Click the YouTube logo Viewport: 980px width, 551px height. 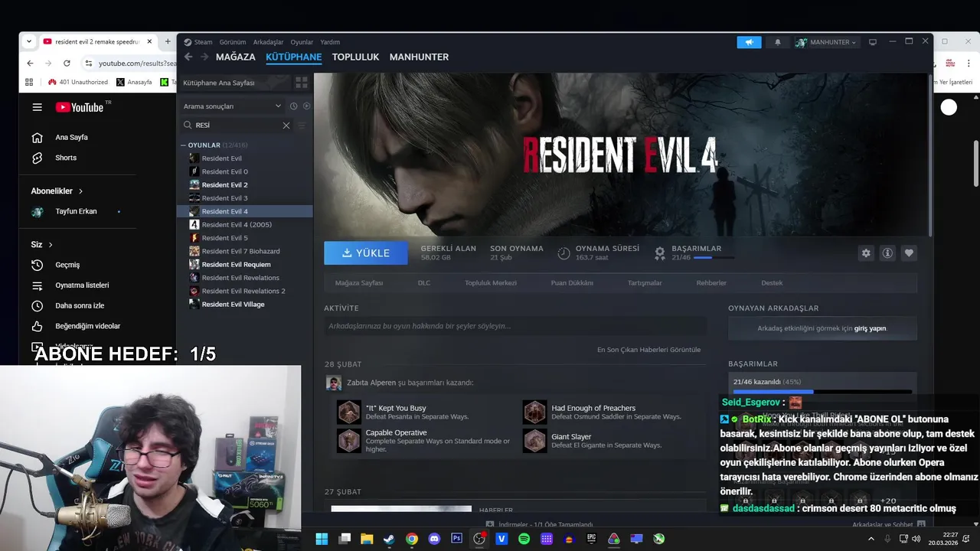coord(80,107)
